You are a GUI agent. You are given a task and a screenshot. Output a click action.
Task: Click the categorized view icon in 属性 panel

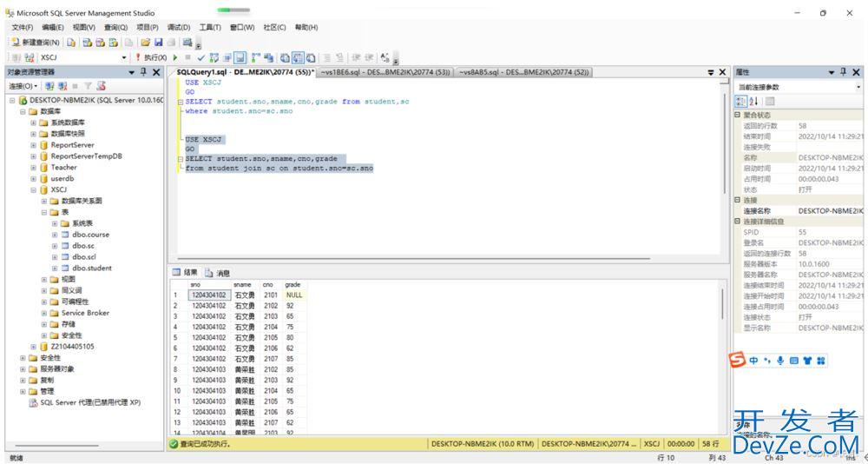point(740,101)
